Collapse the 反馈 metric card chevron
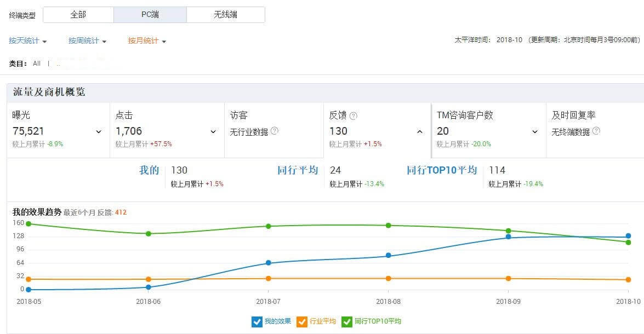 420,131
